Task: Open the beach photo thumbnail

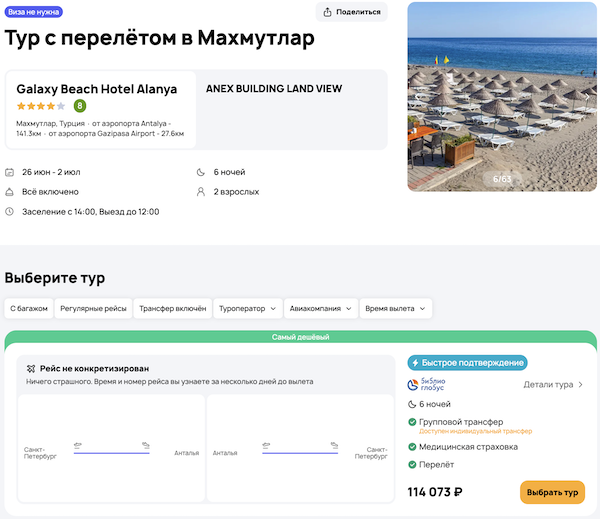Action: [x=503, y=96]
